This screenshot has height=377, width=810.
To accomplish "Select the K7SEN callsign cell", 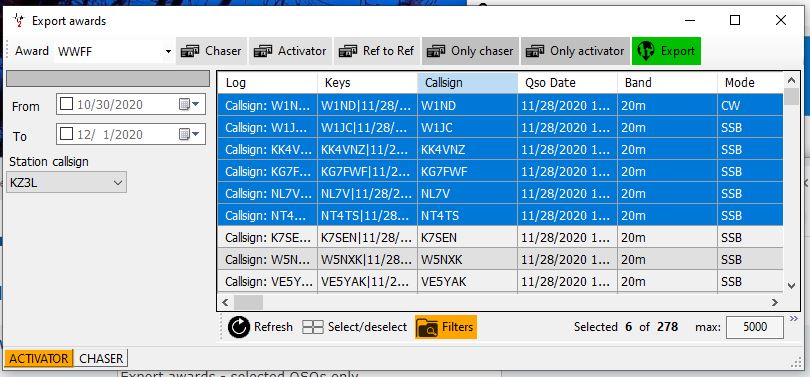I will point(468,238).
